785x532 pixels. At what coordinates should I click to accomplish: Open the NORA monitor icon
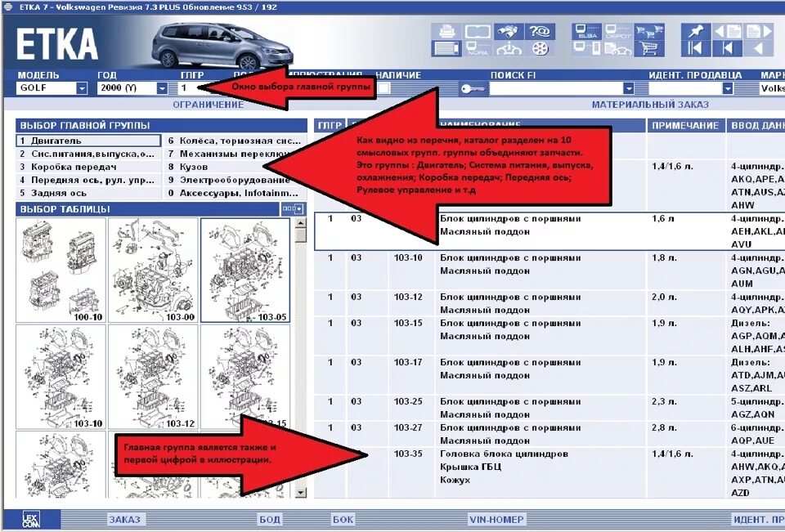coord(478,48)
